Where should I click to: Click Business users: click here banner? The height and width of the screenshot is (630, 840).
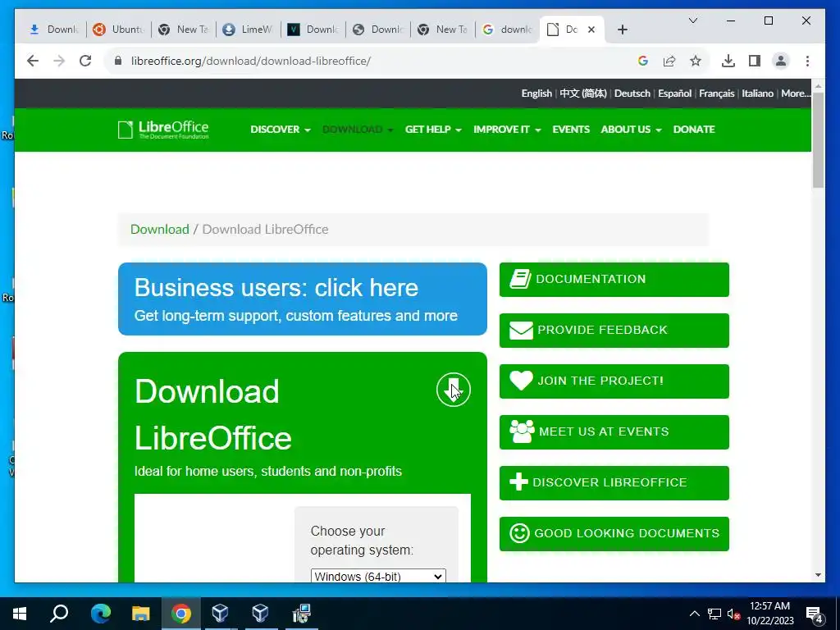(x=302, y=299)
